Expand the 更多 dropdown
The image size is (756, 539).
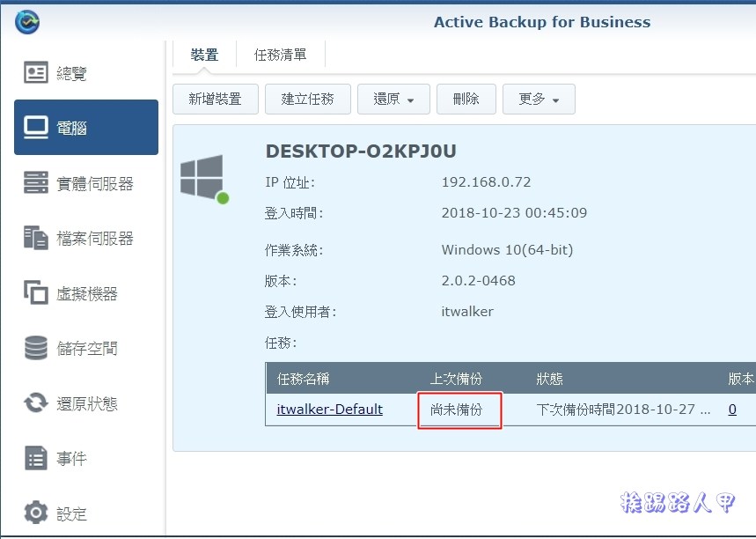coord(539,99)
